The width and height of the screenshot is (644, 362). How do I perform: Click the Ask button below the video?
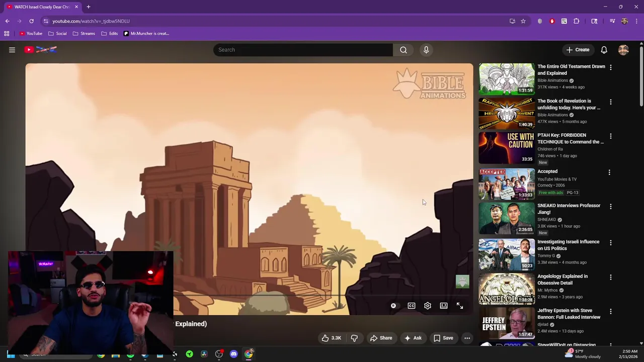coord(413,338)
